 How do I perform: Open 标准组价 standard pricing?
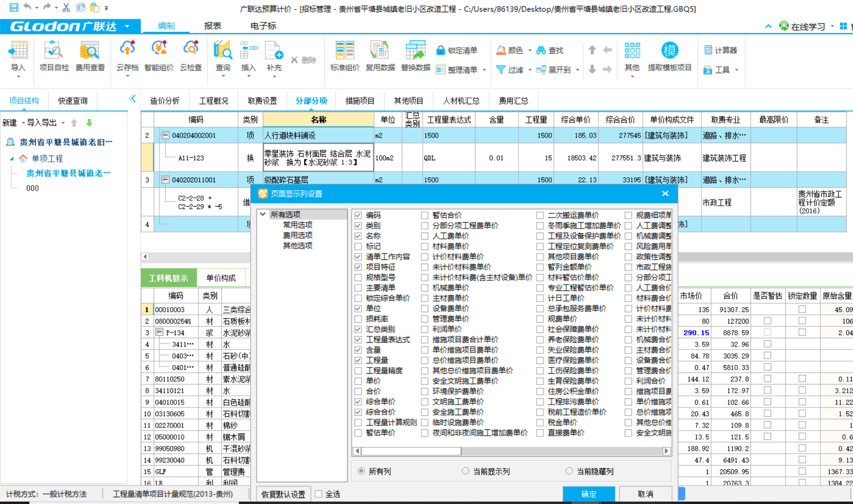point(345,57)
